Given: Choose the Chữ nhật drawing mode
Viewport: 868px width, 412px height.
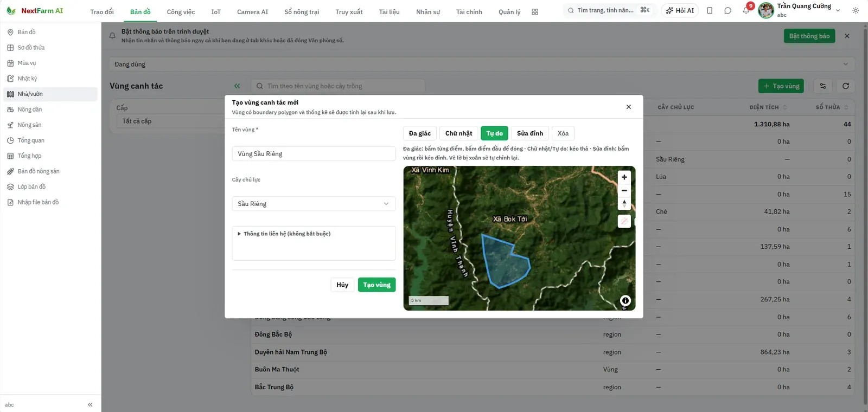Looking at the screenshot, I should click(458, 133).
